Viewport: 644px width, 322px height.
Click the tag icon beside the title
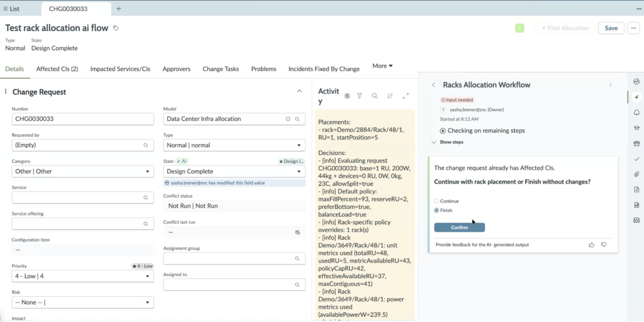(116, 28)
